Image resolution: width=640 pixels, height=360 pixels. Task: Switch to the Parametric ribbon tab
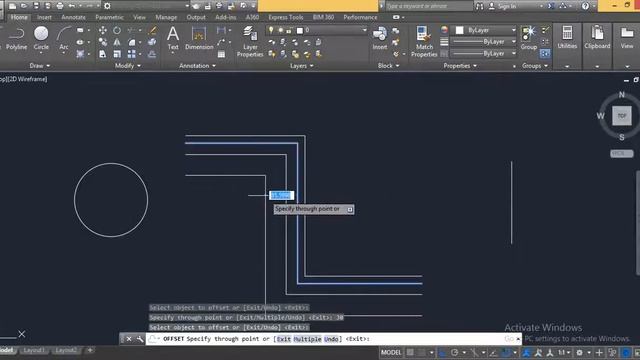(109, 17)
